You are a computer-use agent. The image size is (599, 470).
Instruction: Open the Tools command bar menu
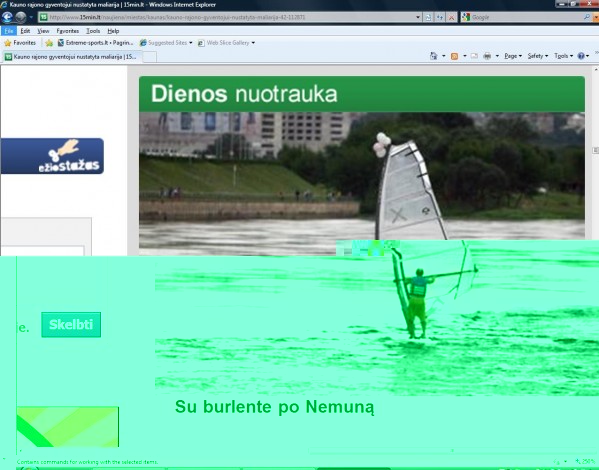563,56
